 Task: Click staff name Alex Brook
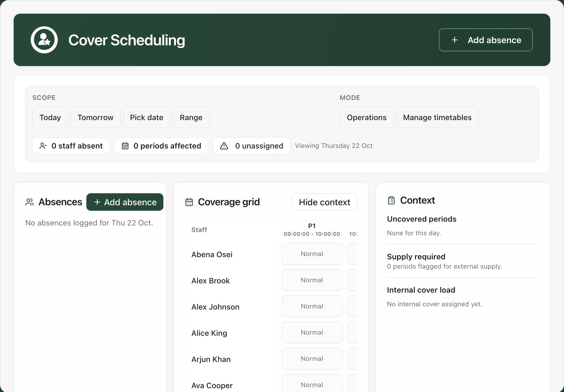coord(210,281)
